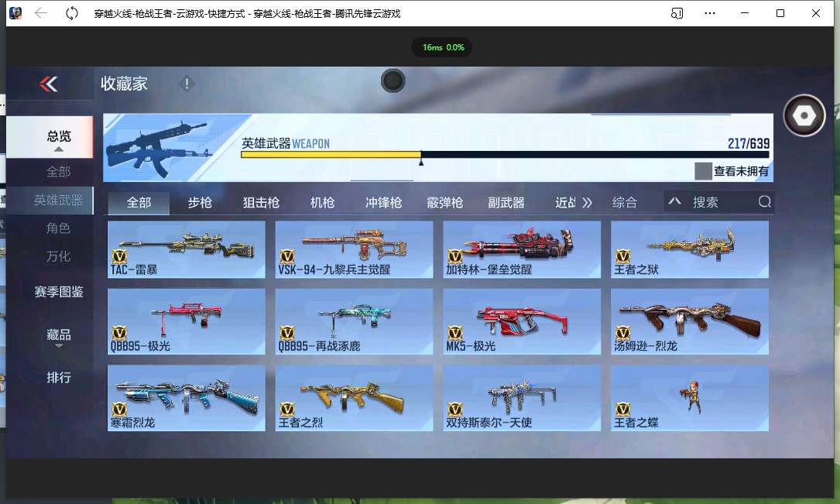
Task: Switch to the 狙击枪 tab
Action: coord(261,203)
